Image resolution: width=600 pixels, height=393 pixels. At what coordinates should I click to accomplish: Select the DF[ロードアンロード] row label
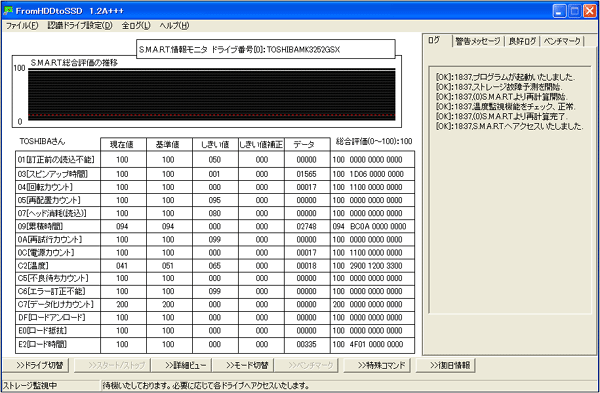click(x=51, y=317)
